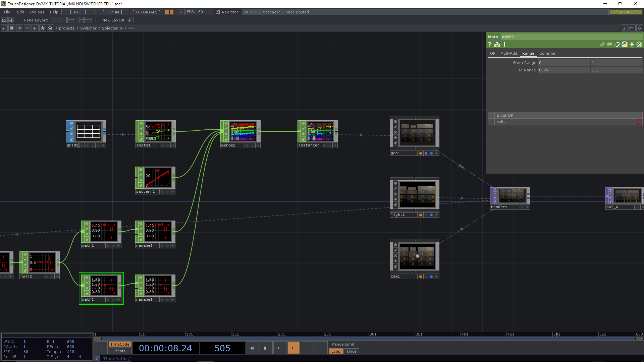Maximize pane icon at top right

[631, 28]
